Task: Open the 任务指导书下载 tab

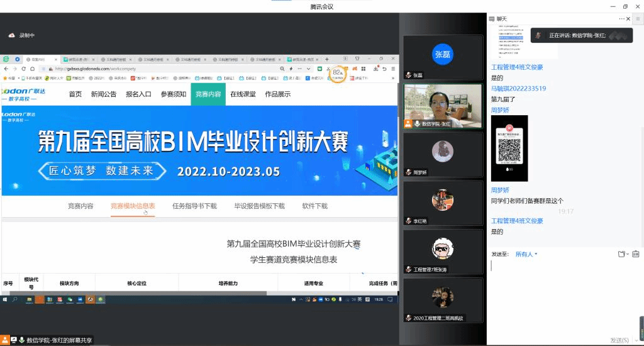Action: pyautogui.click(x=194, y=206)
